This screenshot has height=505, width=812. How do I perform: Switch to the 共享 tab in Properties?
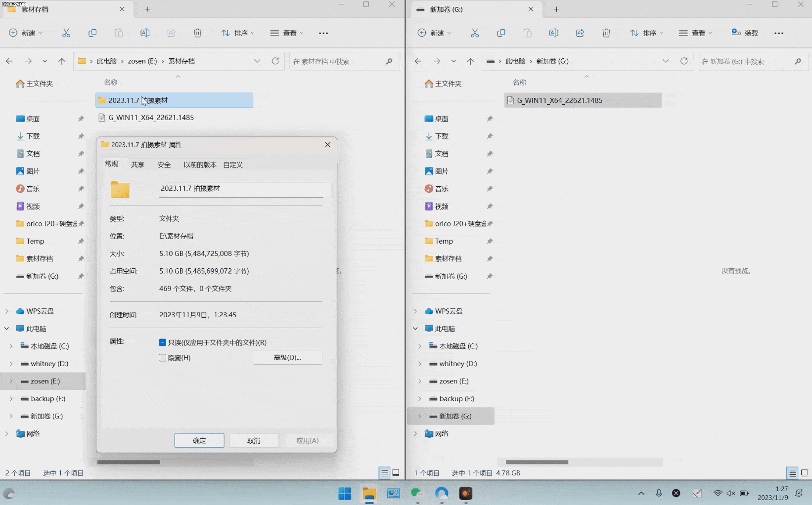pyautogui.click(x=137, y=165)
